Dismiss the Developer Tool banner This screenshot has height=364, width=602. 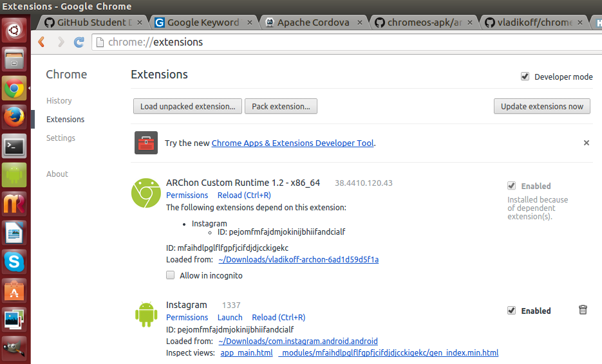tap(587, 143)
